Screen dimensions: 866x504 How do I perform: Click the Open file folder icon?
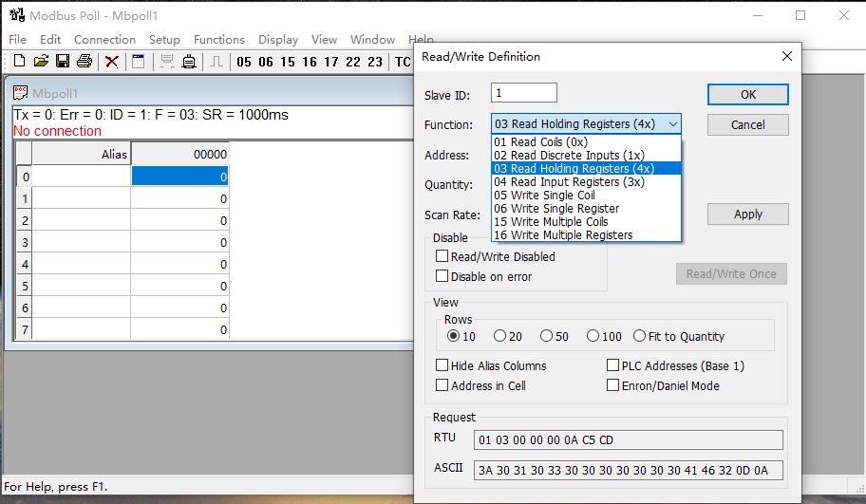click(x=41, y=62)
